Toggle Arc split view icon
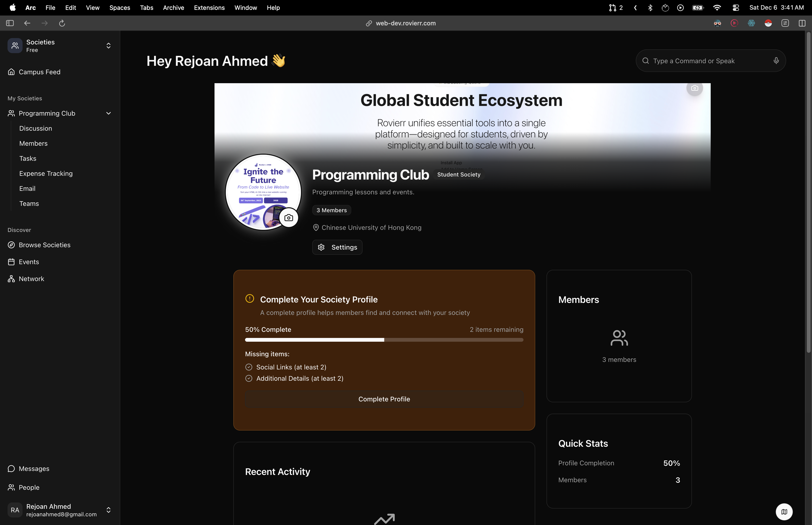The width and height of the screenshot is (812, 525). coord(802,23)
